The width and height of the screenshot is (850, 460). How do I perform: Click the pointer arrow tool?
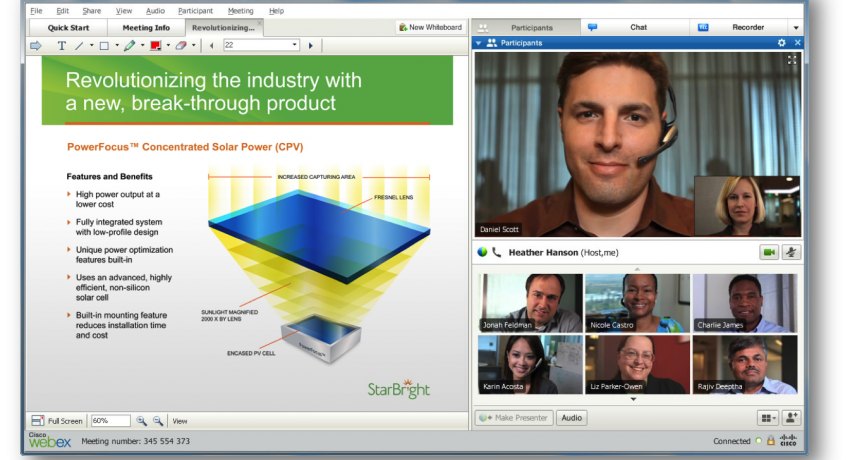point(36,45)
